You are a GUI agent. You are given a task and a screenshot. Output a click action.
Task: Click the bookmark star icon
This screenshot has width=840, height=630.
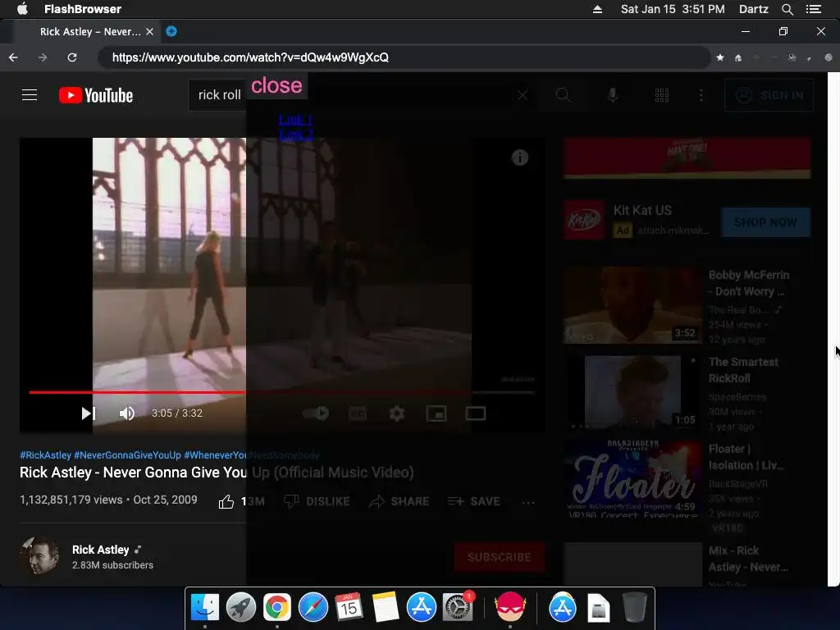[720, 57]
